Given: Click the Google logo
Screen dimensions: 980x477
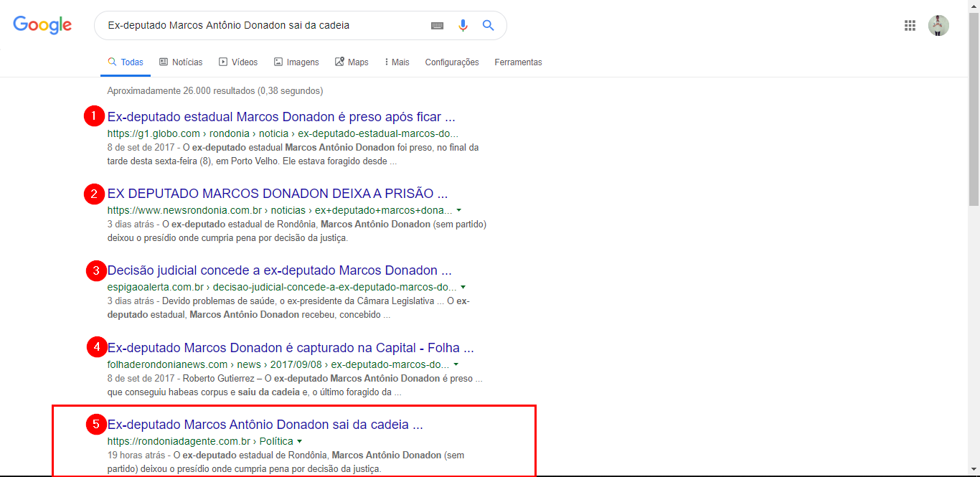Looking at the screenshot, I should point(42,24).
